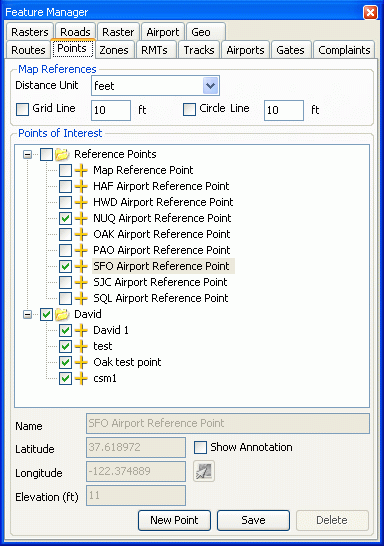Collapse the David tree node
The image size is (384, 546).
tap(27, 314)
